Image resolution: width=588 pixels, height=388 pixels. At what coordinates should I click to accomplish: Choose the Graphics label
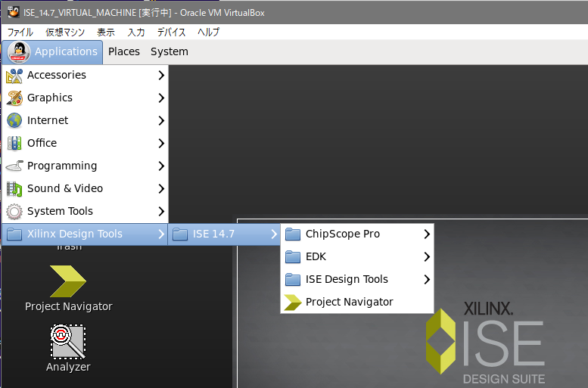50,98
